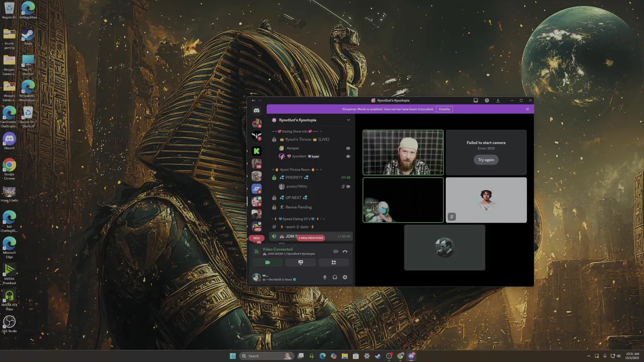This screenshot has height=362, width=644.
Task: Disable Streamer Mode via banner button
Action: coord(444,109)
